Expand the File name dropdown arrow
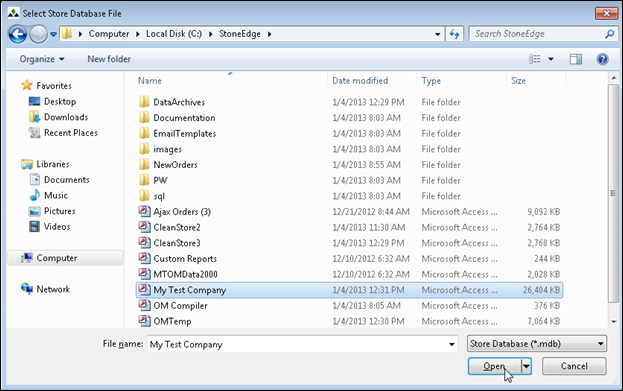 coord(452,344)
